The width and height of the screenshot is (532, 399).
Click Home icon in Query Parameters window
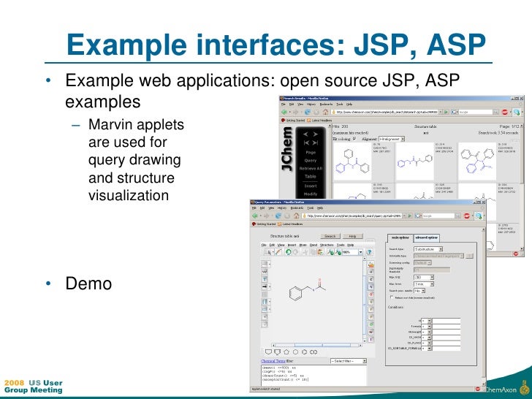point(296,216)
